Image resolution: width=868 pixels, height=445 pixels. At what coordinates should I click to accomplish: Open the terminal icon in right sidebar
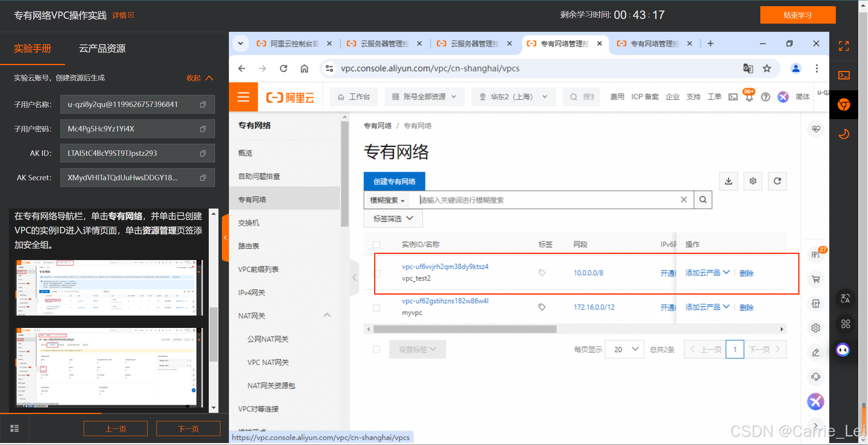(x=844, y=75)
